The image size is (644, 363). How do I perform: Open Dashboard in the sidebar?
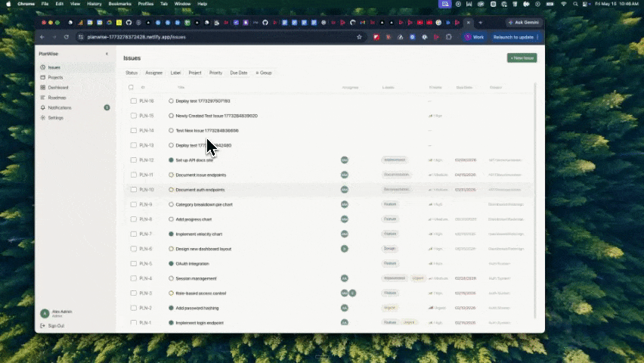pos(74,88)
